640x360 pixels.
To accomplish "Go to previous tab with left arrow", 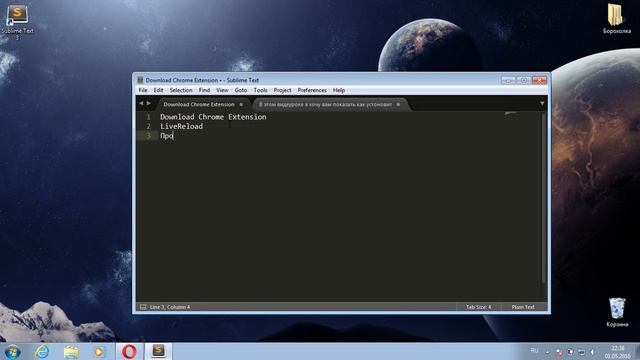I will pos(141,104).
